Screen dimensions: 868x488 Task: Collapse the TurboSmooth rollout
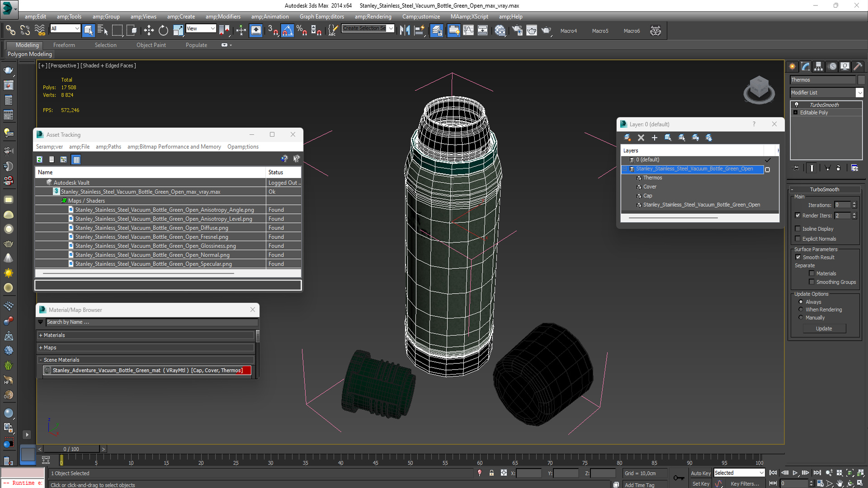(x=825, y=189)
